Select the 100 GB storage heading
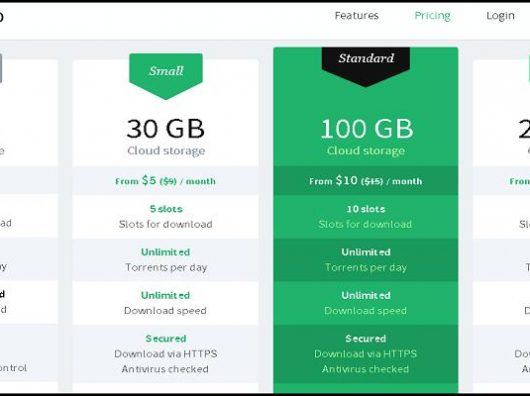This screenshot has width=530, height=396. tap(367, 129)
